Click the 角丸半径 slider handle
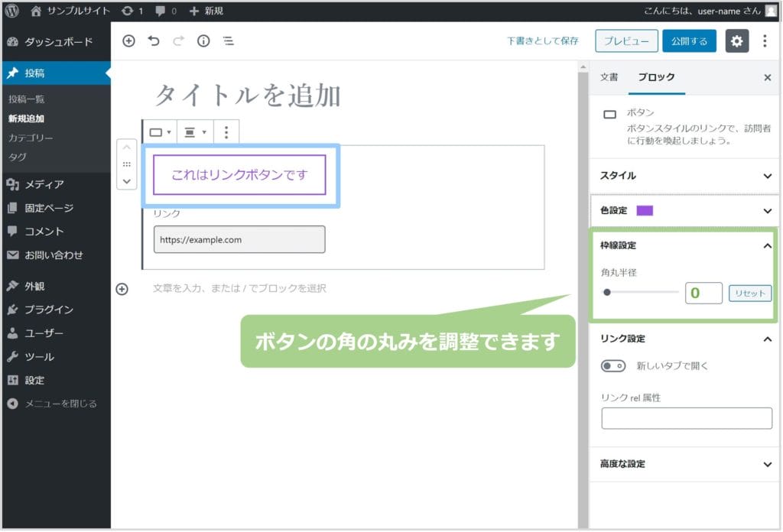This screenshot has width=783, height=532. 607,292
